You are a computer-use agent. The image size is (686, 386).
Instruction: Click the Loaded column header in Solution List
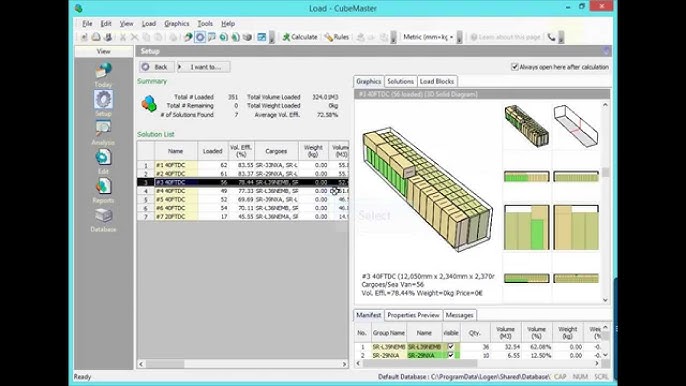click(x=213, y=151)
